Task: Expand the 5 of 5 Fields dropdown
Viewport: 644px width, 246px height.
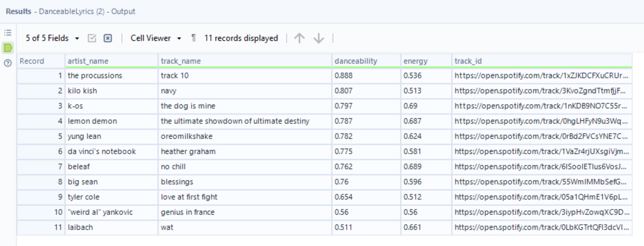Action: pyautogui.click(x=52, y=38)
